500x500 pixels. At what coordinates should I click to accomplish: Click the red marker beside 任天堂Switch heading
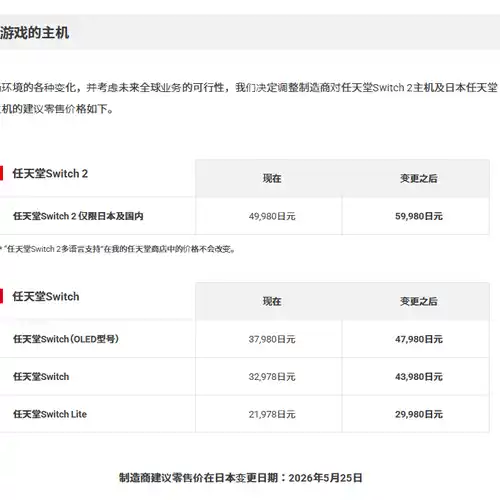pos(1,296)
